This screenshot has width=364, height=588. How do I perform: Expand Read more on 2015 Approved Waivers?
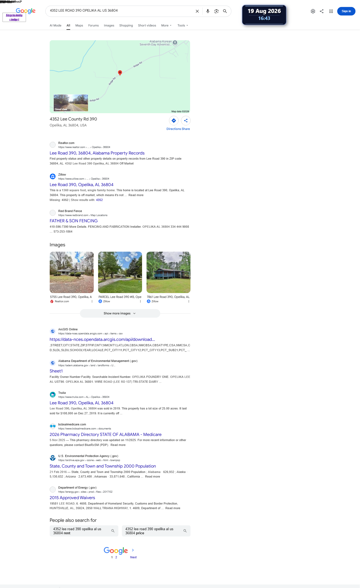click(x=173, y=508)
